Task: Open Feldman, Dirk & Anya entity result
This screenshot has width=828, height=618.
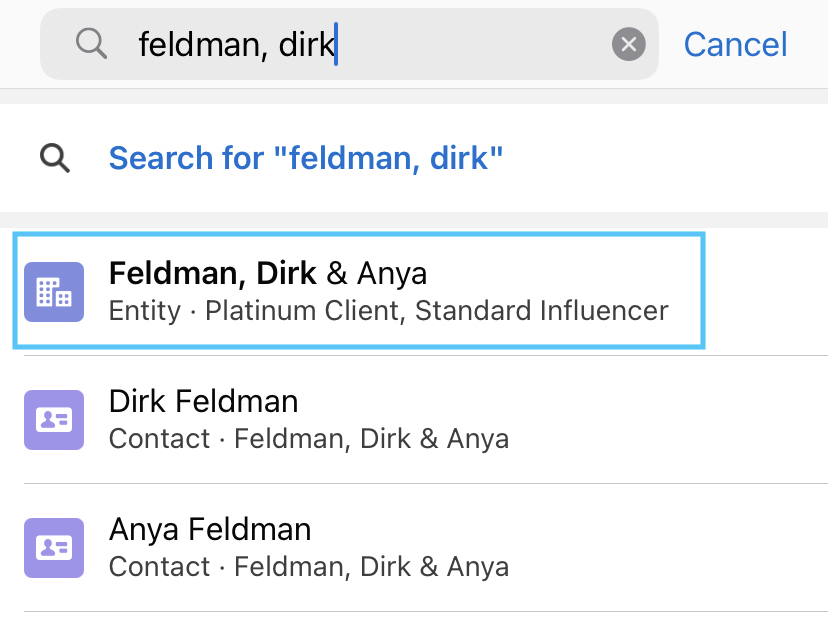Action: (359, 291)
